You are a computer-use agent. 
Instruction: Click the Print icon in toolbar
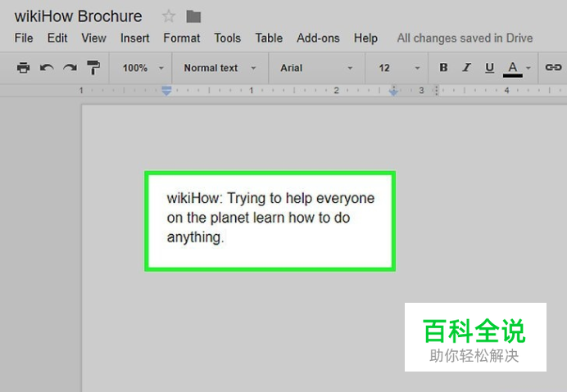click(24, 68)
